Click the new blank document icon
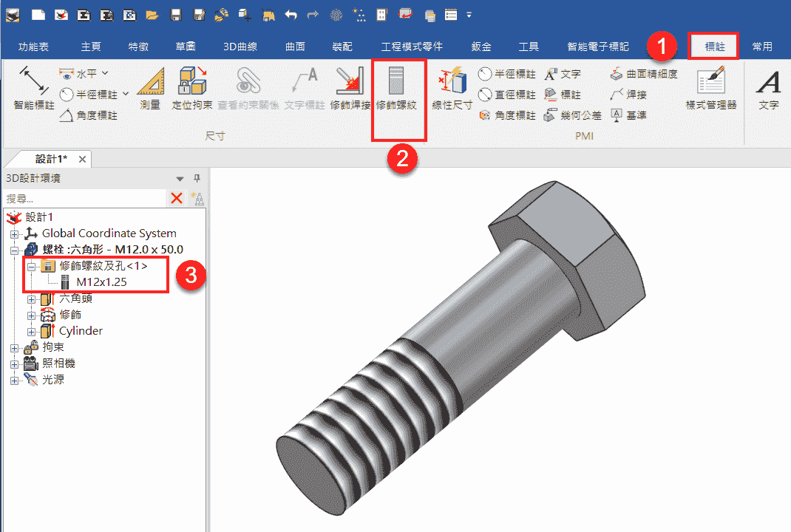791x532 pixels. [39, 15]
